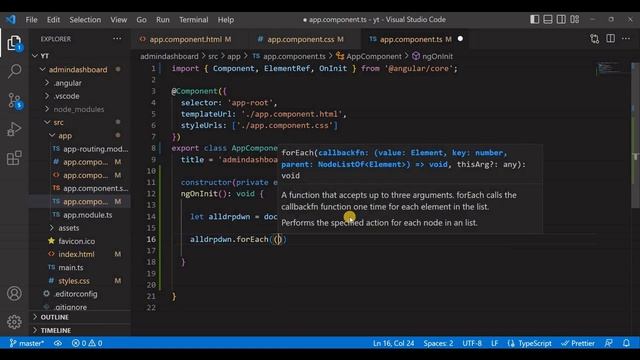This screenshot has height=360, width=640.
Task: Open the Extensions view
Action: click(14, 158)
